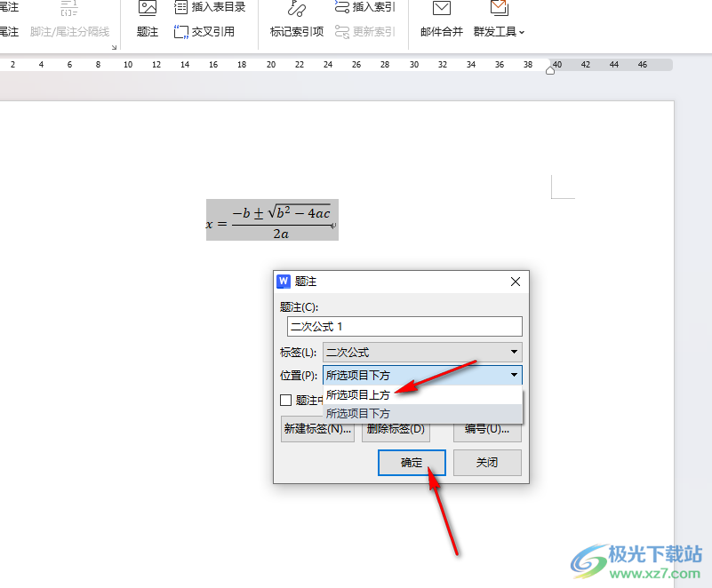
Task: Open 群发工具 dropdown
Action: pyautogui.click(x=499, y=20)
